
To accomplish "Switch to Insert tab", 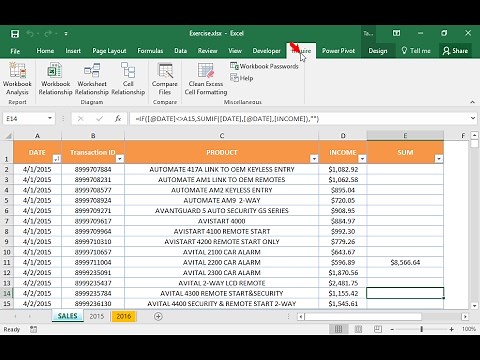I will [73, 51].
